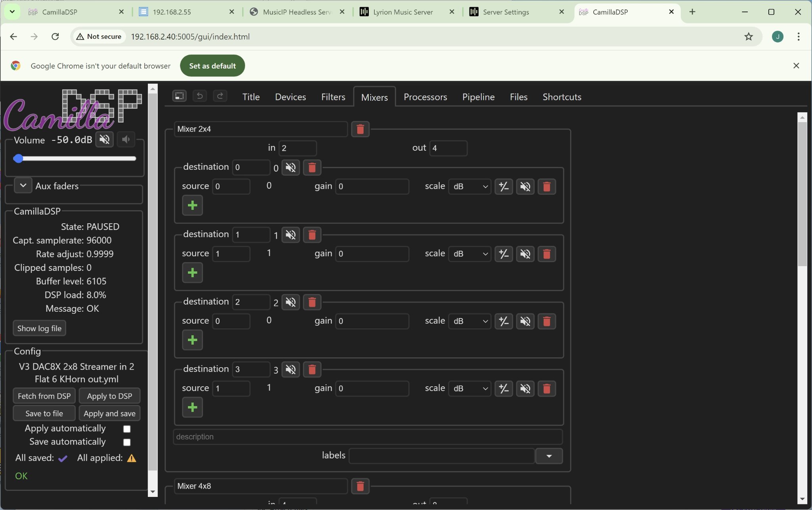This screenshot has height=510, width=812.
Task: Open scale dropdown for destination 2 source
Action: coord(469,321)
